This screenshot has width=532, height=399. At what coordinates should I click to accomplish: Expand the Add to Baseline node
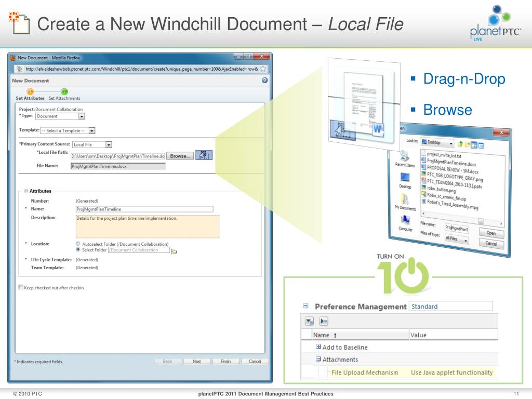pos(318,347)
